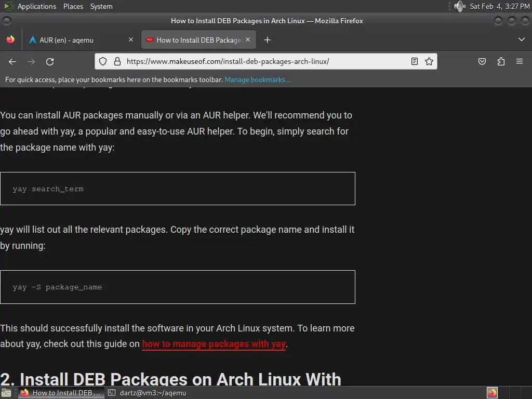Open the Firefox application menu
This screenshot has height=399, width=532.
pyautogui.click(x=520, y=61)
